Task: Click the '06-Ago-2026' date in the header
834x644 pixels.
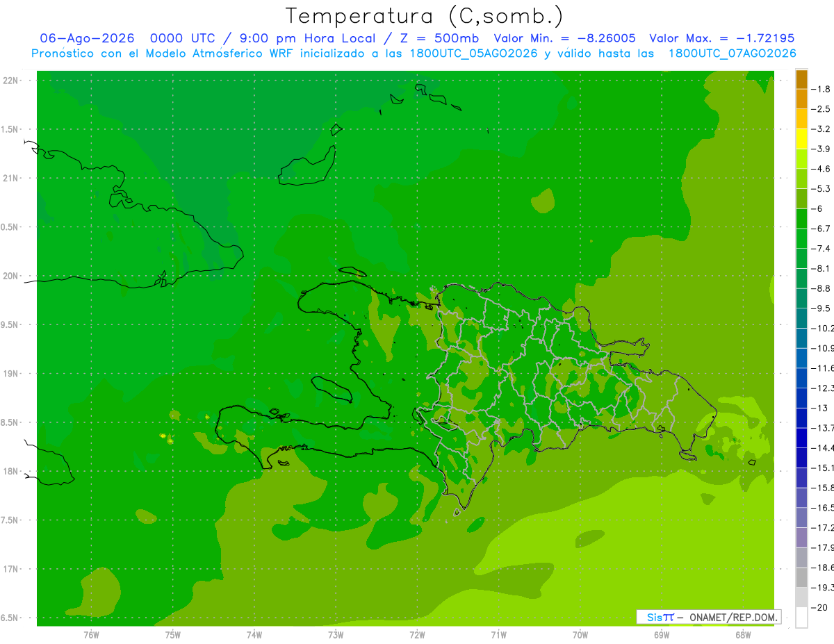Action: coord(87,38)
